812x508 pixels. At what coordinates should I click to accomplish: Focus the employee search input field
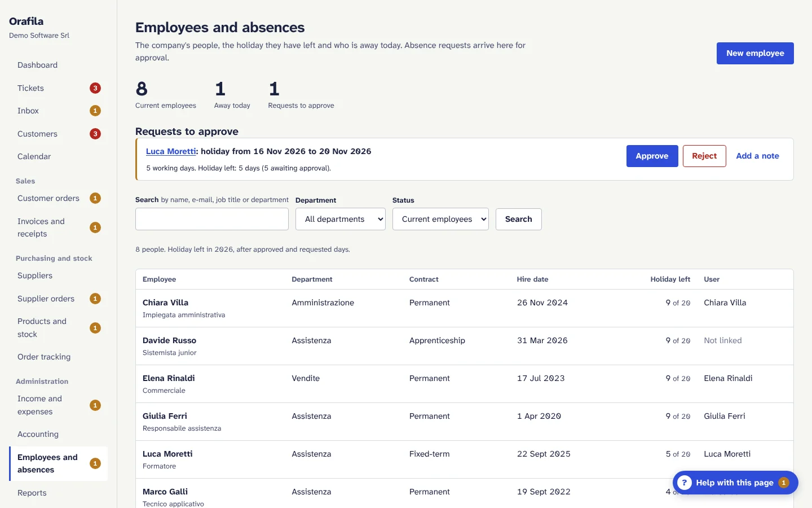[x=212, y=219]
